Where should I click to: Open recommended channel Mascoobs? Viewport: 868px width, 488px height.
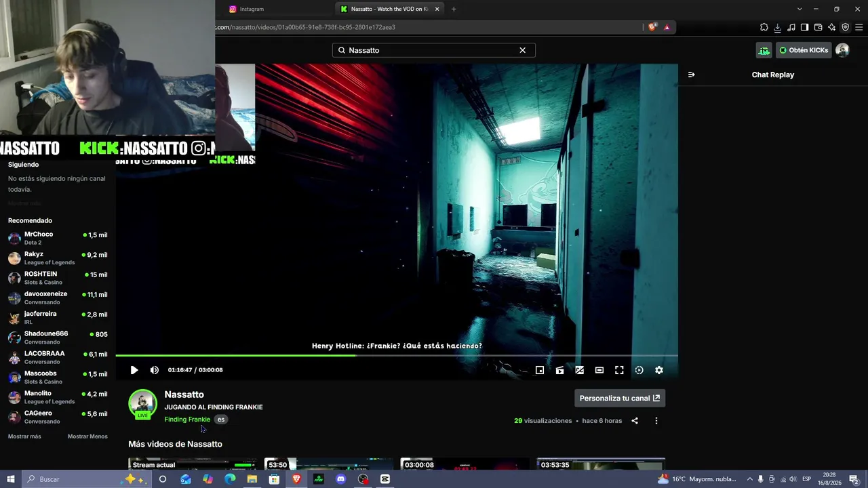pyautogui.click(x=58, y=378)
